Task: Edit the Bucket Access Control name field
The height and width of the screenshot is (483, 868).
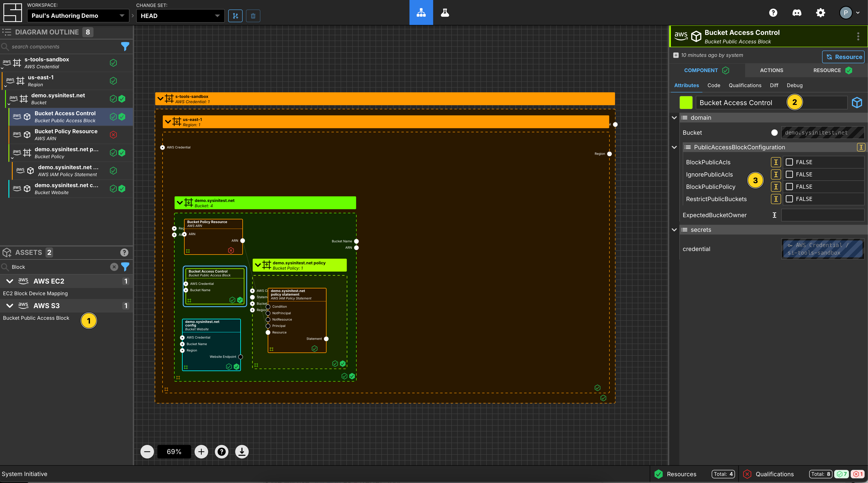Action: tap(771, 102)
